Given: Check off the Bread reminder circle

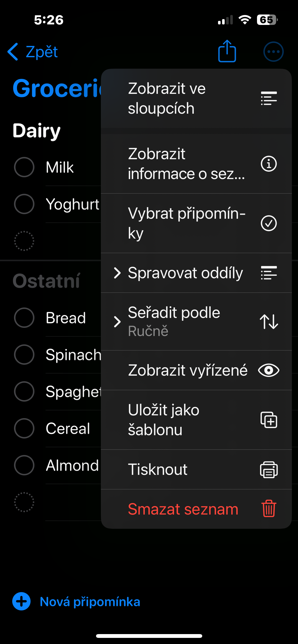Looking at the screenshot, I should click(x=24, y=318).
